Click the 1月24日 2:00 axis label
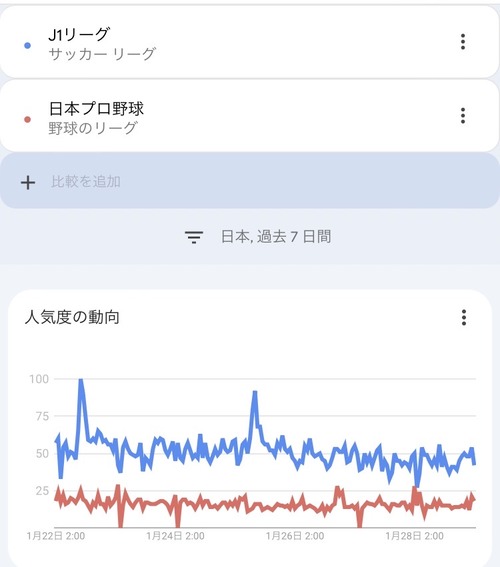The image size is (500, 567). click(x=175, y=536)
